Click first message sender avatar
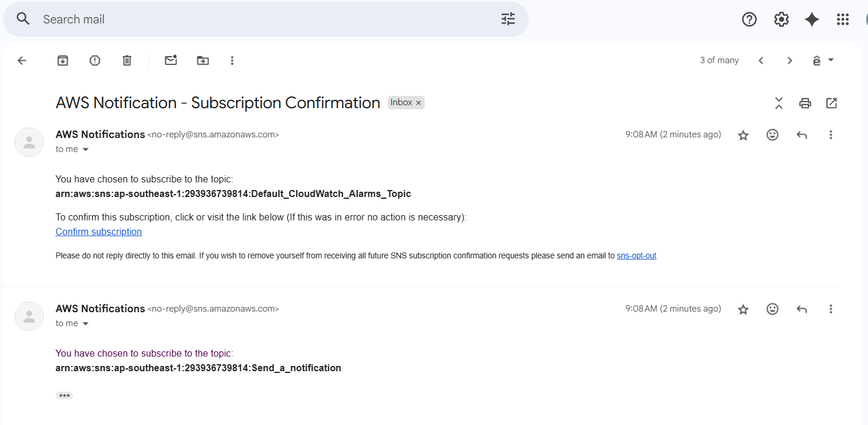 click(29, 142)
